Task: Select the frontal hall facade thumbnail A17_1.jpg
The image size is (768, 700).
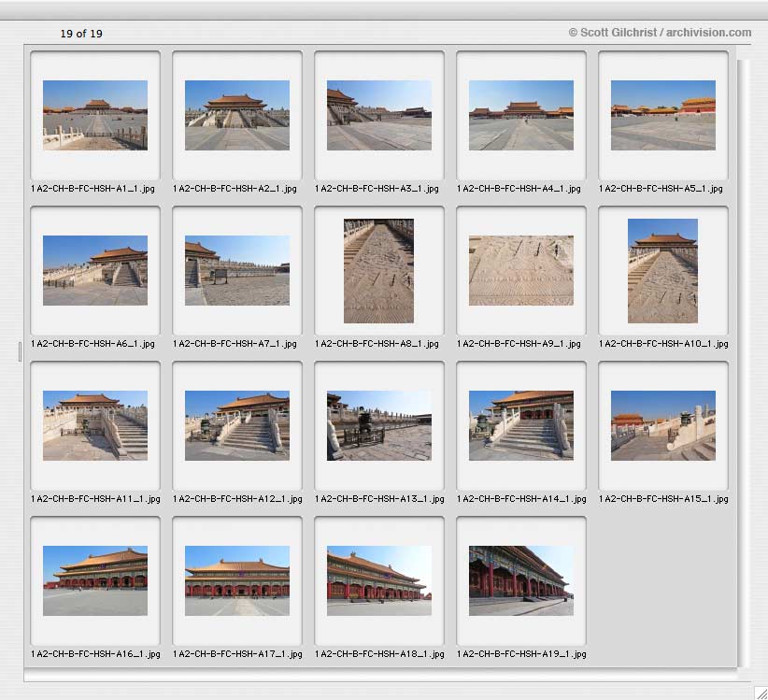Action: click(237, 581)
